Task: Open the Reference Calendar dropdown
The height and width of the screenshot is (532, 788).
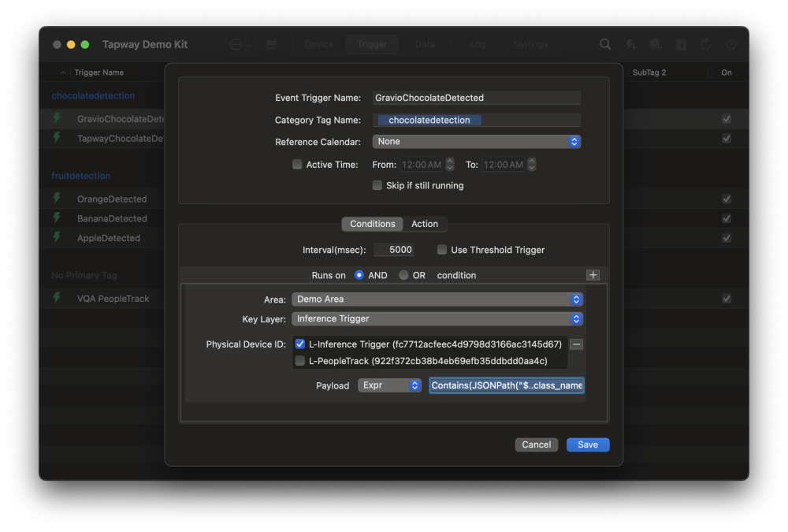Action: point(476,142)
